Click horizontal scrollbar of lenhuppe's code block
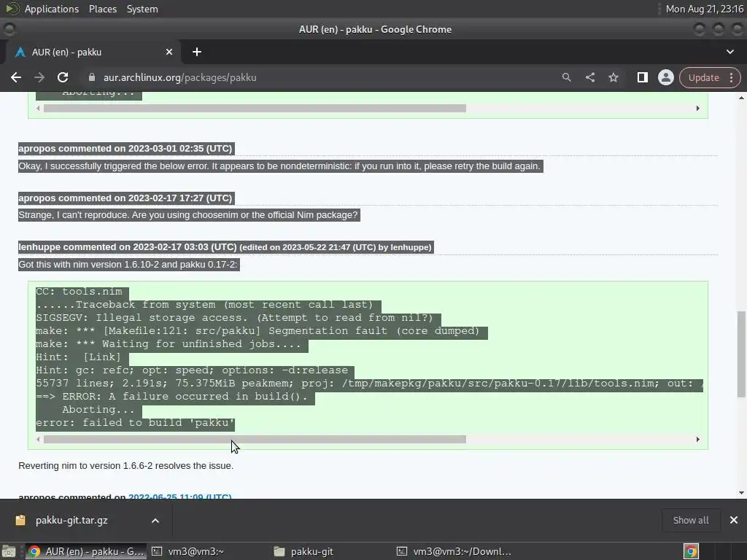This screenshot has height=560, width=747. click(x=255, y=440)
